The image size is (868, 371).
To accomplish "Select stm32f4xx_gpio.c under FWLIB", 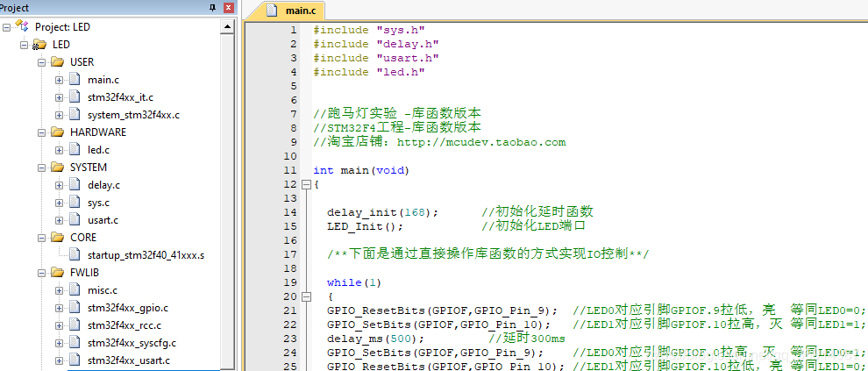I will coord(128,308).
